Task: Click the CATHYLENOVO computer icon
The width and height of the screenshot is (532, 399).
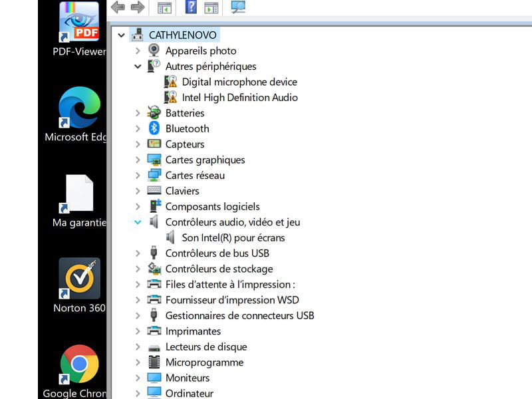Action: pos(138,35)
